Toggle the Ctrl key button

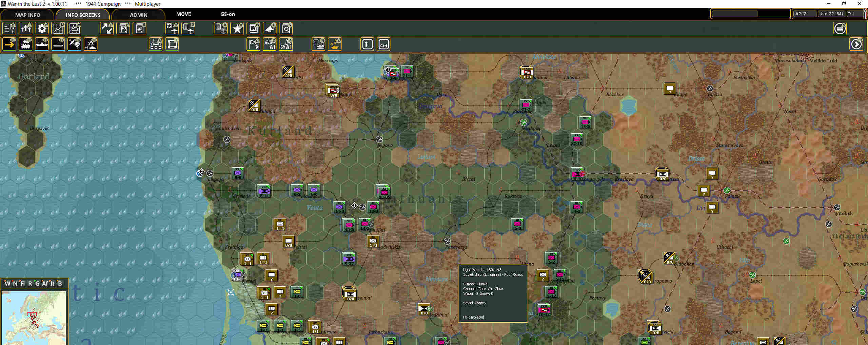(383, 44)
